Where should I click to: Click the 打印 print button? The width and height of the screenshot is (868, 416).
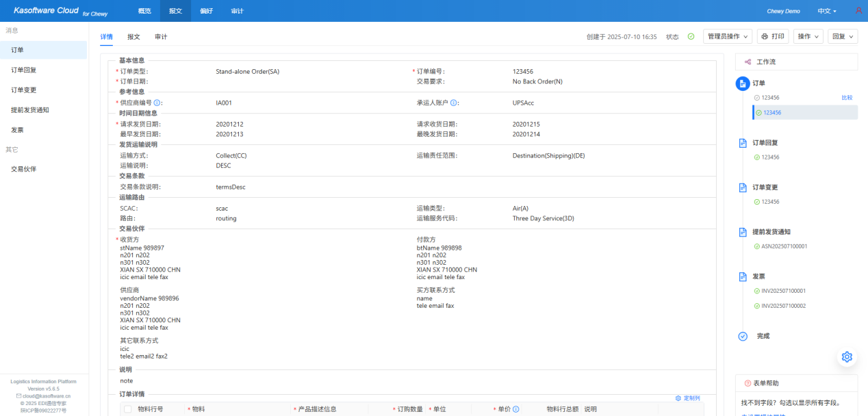tap(773, 37)
